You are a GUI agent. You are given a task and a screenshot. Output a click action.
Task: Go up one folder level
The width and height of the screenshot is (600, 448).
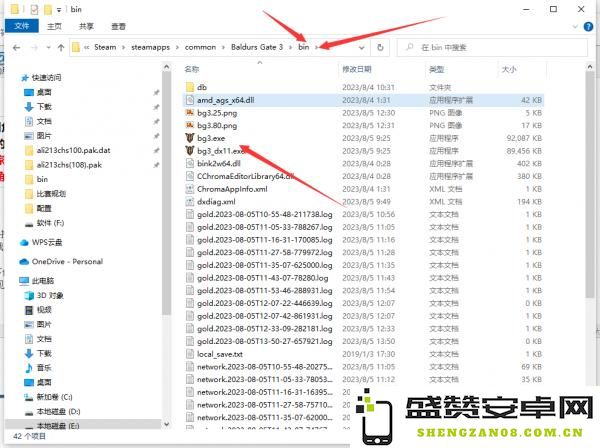point(61,47)
